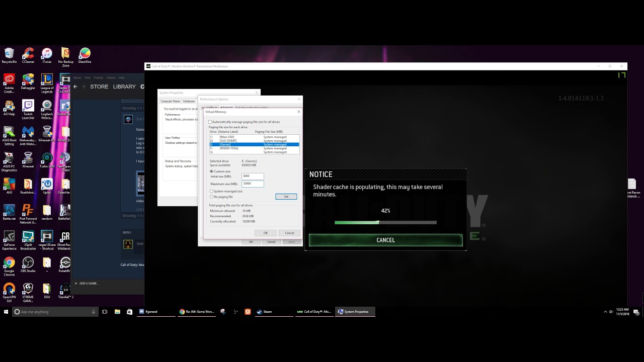Viewport: 644px width, 362px height.
Task: Launch AVG from the desktop
Action: pos(9,187)
